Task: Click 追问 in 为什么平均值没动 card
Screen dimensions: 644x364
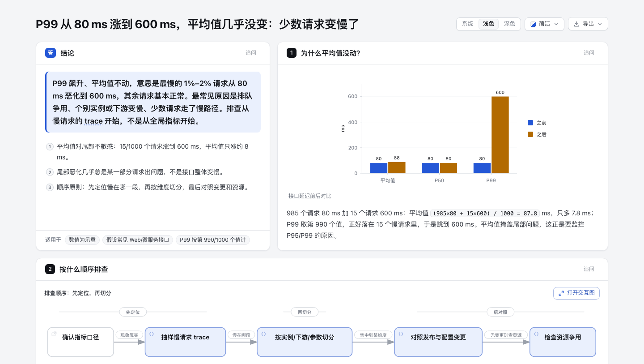Action: coord(589,53)
